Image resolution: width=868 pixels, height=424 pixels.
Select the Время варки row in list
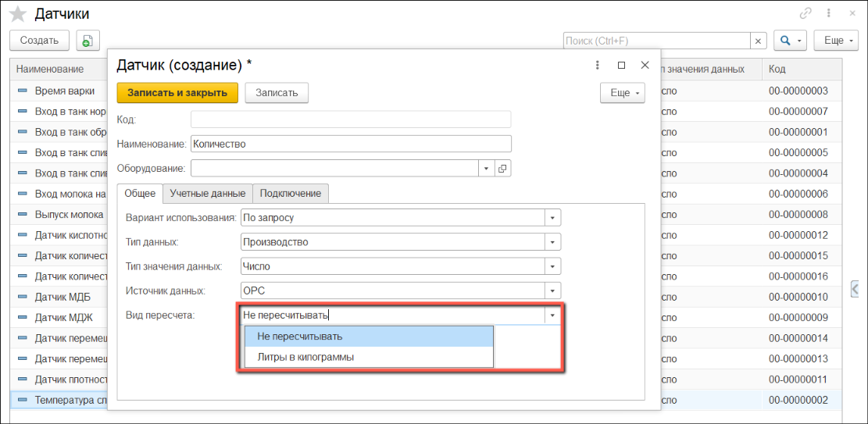59,91
